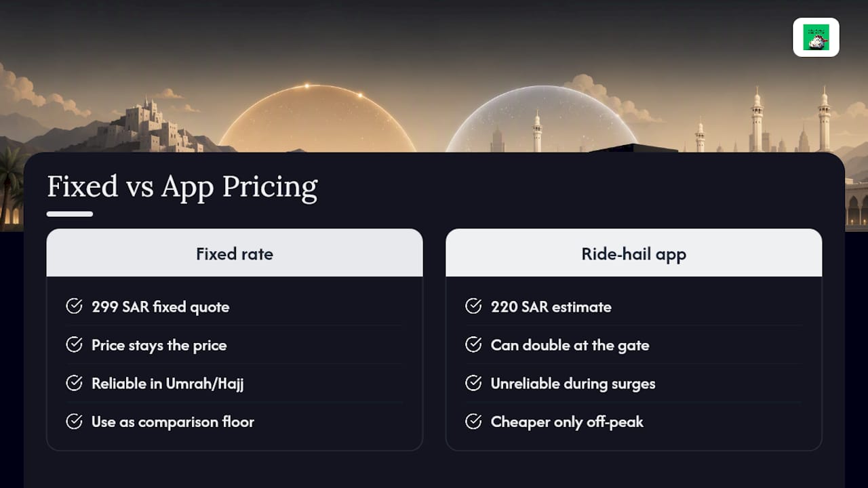Image resolution: width=868 pixels, height=488 pixels.
Task: Click checkmark icon beside Use as comparison floor
Action: click(74, 422)
